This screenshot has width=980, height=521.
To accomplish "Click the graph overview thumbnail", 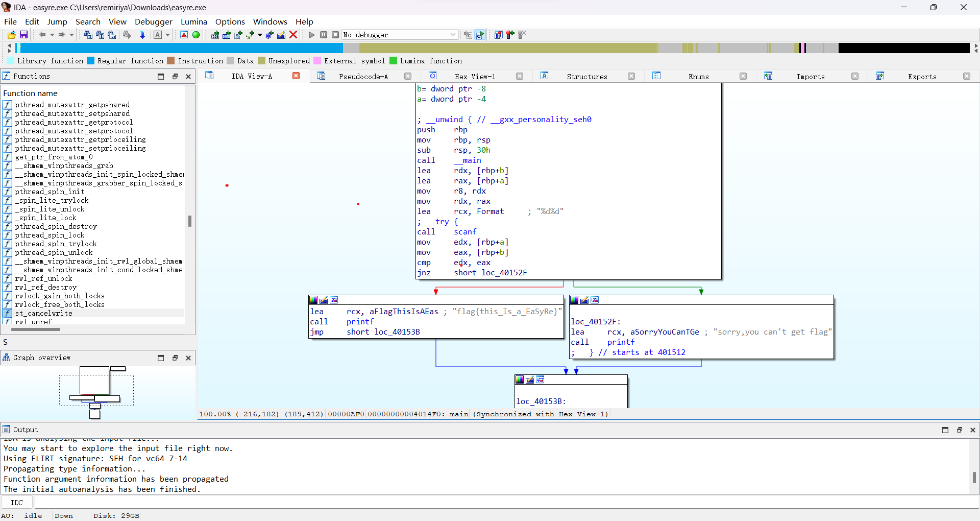I will click(96, 391).
